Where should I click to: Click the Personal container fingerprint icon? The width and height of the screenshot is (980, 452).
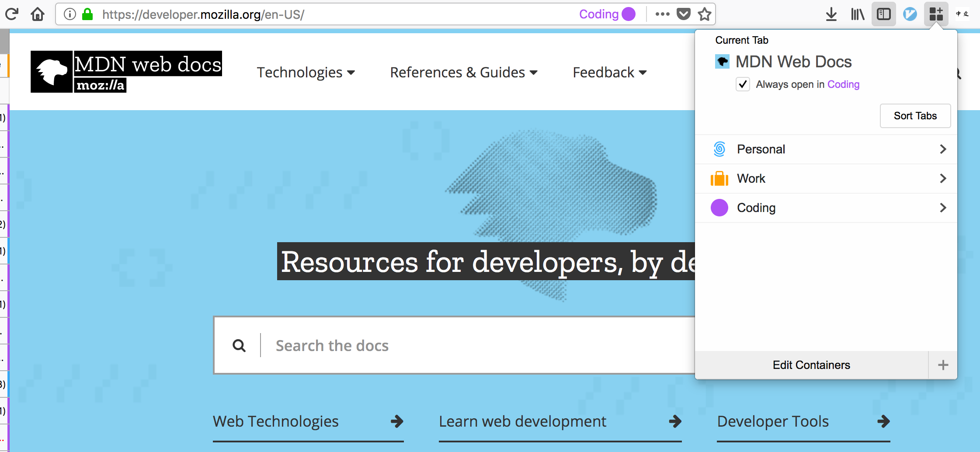click(x=719, y=149)
